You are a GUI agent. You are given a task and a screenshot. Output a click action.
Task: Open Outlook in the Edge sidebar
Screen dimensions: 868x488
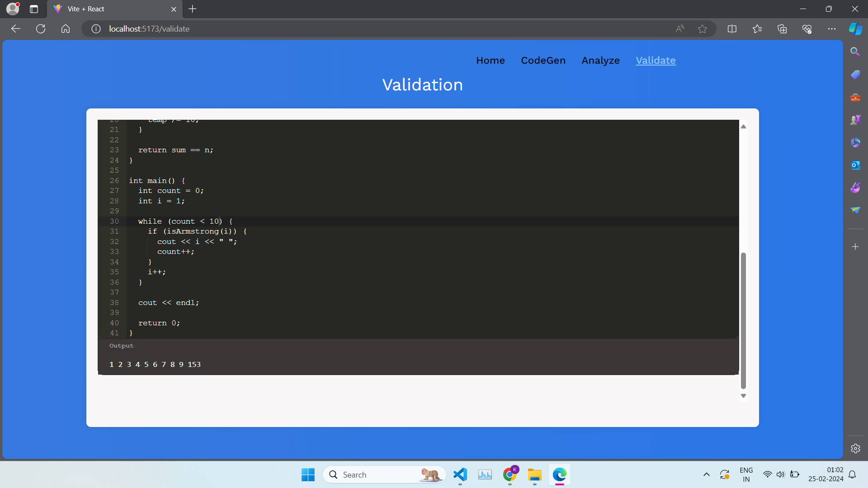855,165
